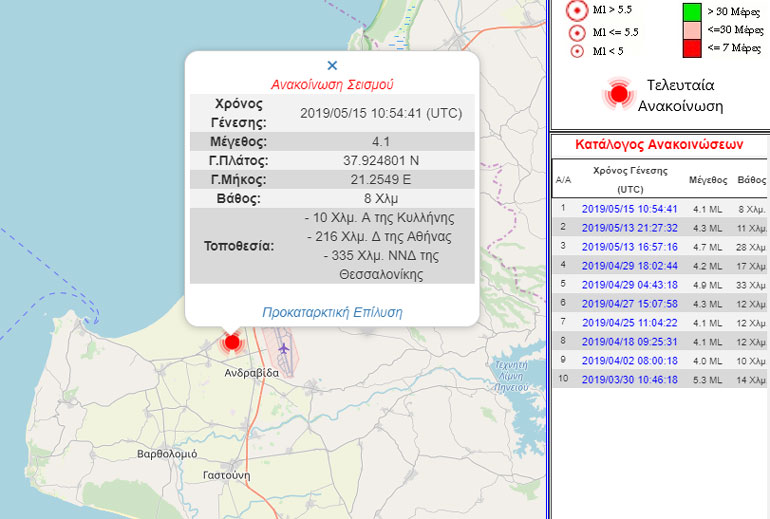This screenshot has width=770, height=519.
Task: Click the Μέγεθος column header in catalog
Action: [x=708, y=179]
